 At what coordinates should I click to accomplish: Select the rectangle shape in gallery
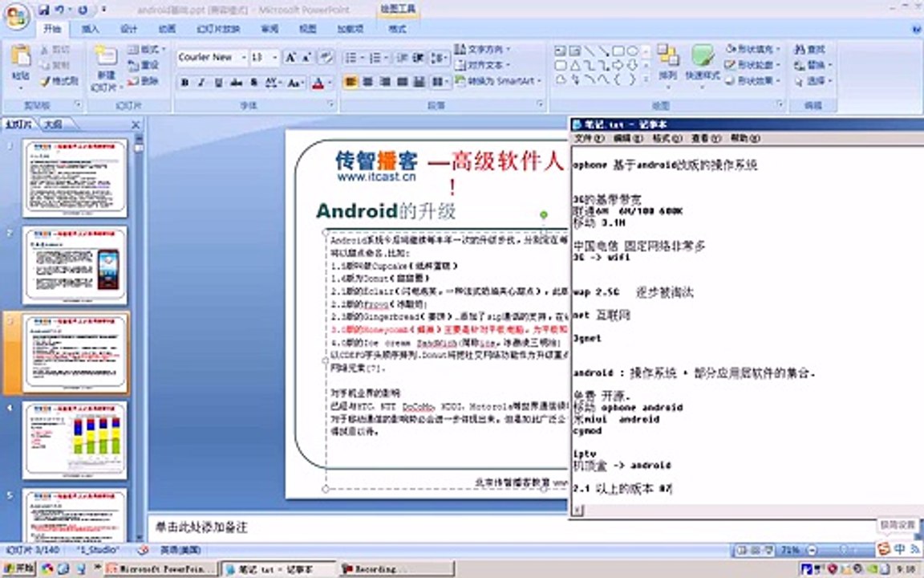(x=618, y=51)
